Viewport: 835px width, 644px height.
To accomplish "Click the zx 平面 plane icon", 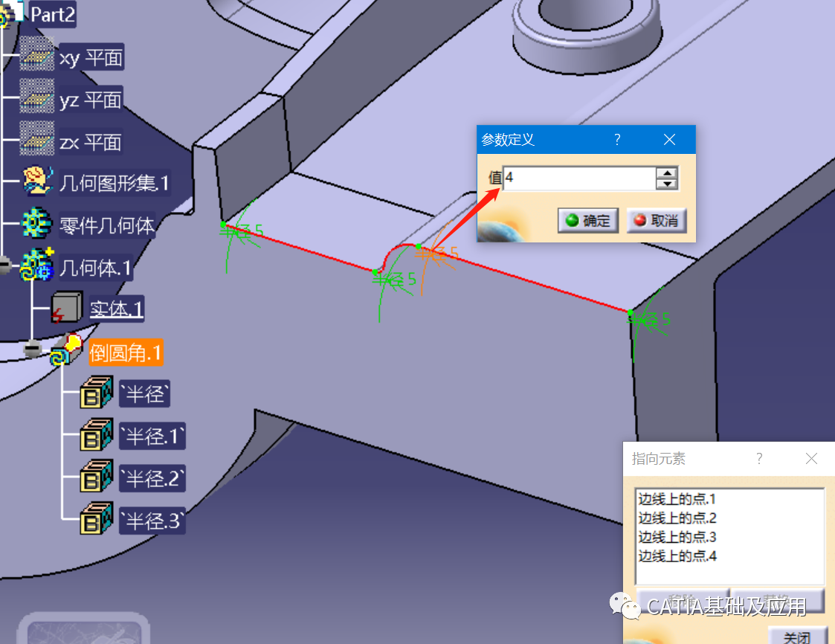I will [x=36, y=138].
